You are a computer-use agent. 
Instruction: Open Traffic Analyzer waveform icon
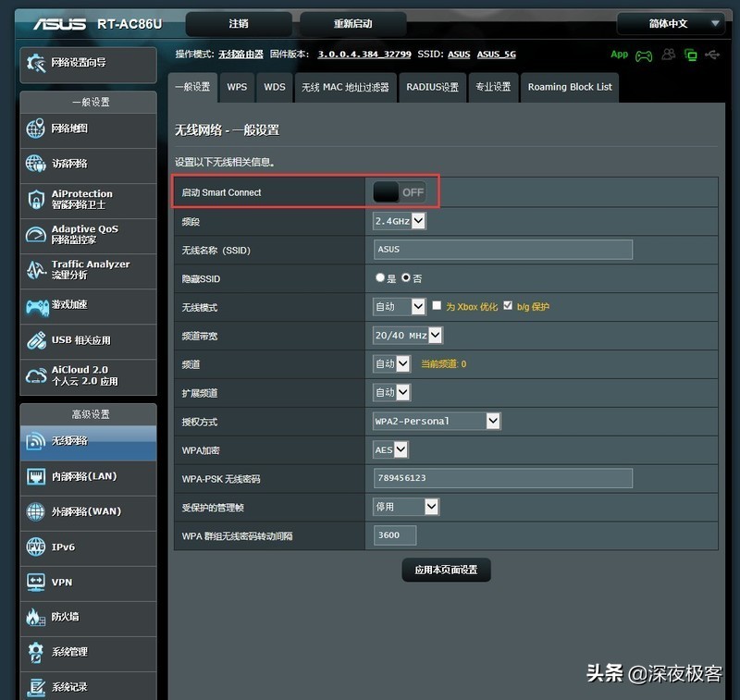[x=36, y=269]
